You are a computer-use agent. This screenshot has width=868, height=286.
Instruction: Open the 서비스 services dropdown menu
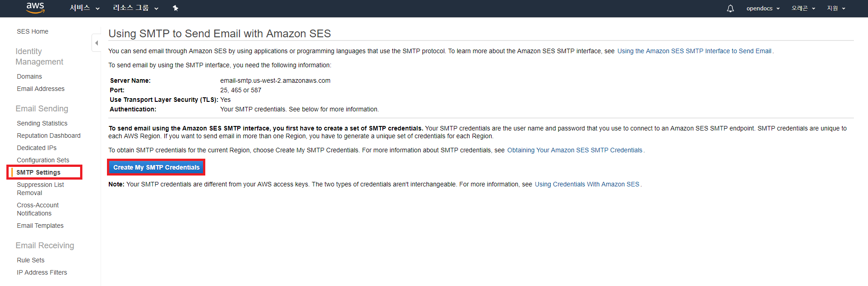coord(85,8)
